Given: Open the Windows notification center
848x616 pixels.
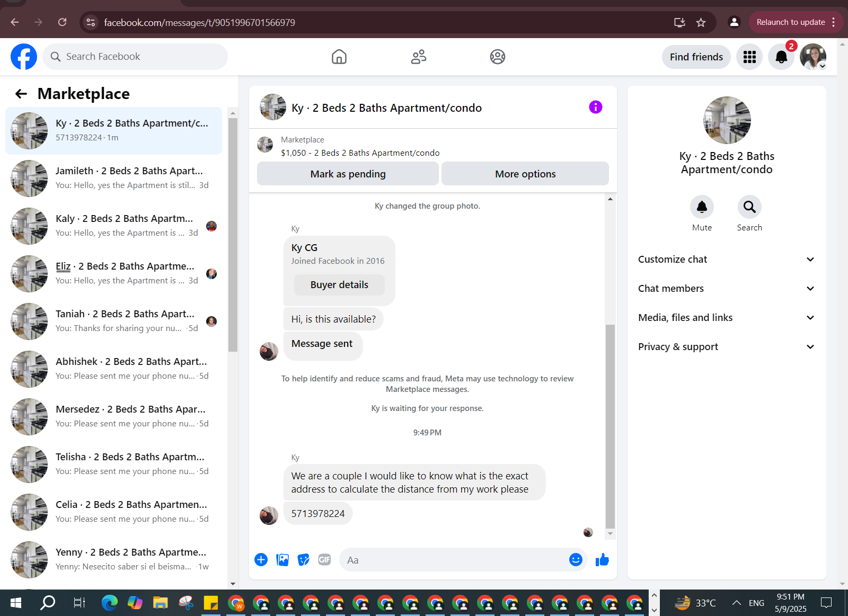Looking at the screenshot, I should click(826, 603).
